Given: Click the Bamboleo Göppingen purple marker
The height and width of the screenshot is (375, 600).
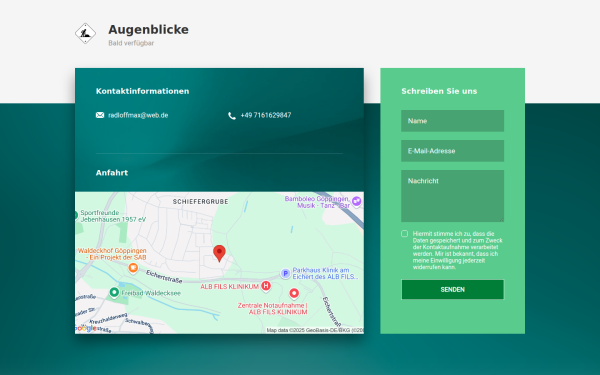Looking at the screenshot, I should coord(357,201).
